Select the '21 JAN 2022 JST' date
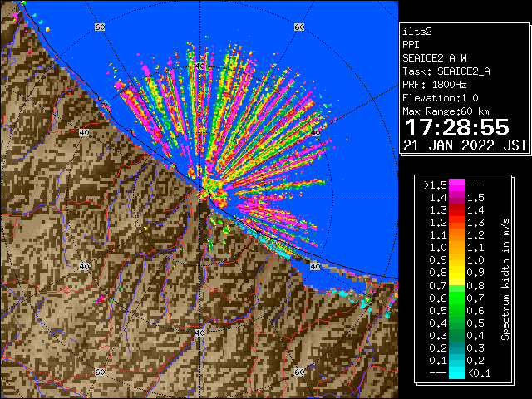This screenshot has width=532, height=399. [465, 145]
